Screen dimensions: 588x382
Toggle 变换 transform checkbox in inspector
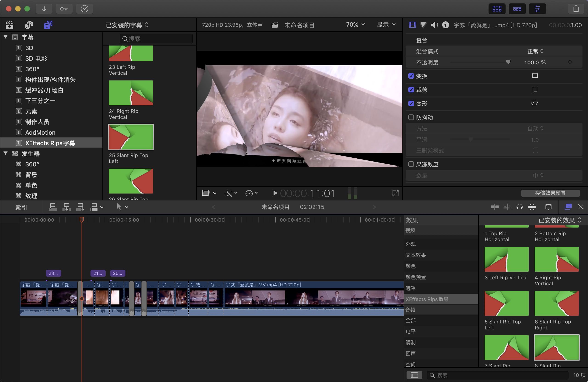410,76
